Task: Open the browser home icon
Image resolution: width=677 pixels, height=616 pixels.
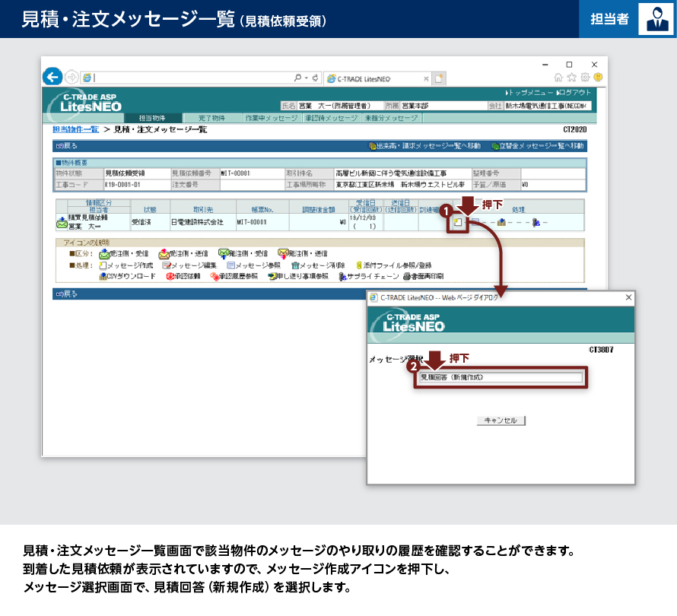Action: [559, 78]
